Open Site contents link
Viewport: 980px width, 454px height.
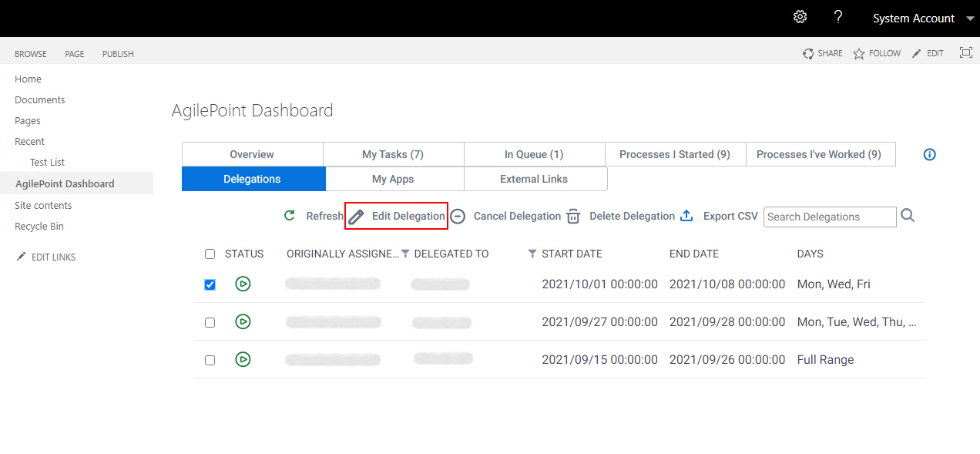click(x=43, y=206)
